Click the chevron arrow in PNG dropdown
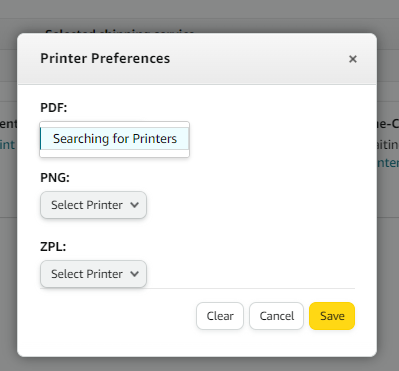The width and height of the screenshot is (399, 371). (x=134, y=205)
